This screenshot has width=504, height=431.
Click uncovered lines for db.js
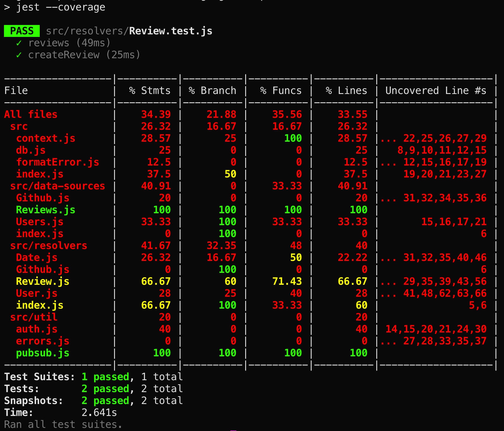tap(442, 150)
